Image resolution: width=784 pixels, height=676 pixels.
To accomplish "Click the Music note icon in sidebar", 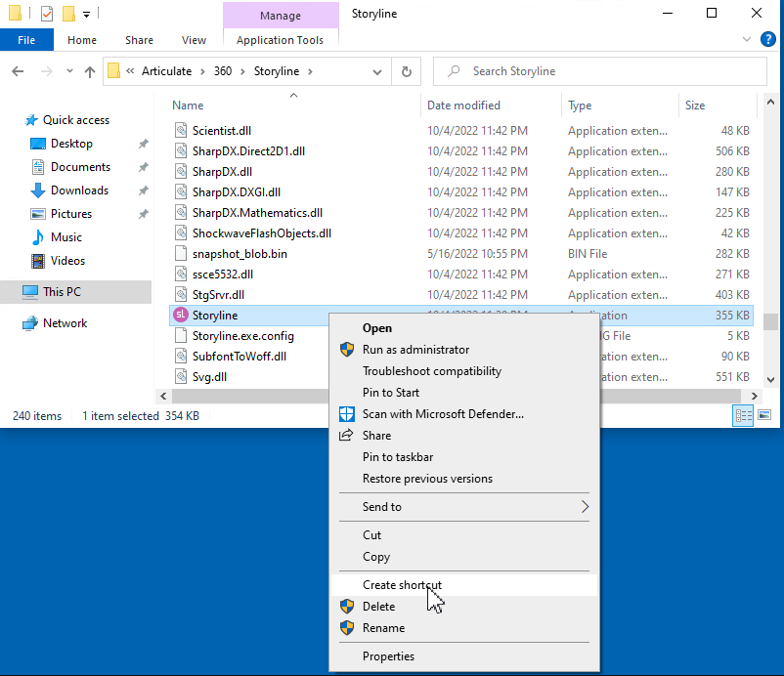I will 37,236.
